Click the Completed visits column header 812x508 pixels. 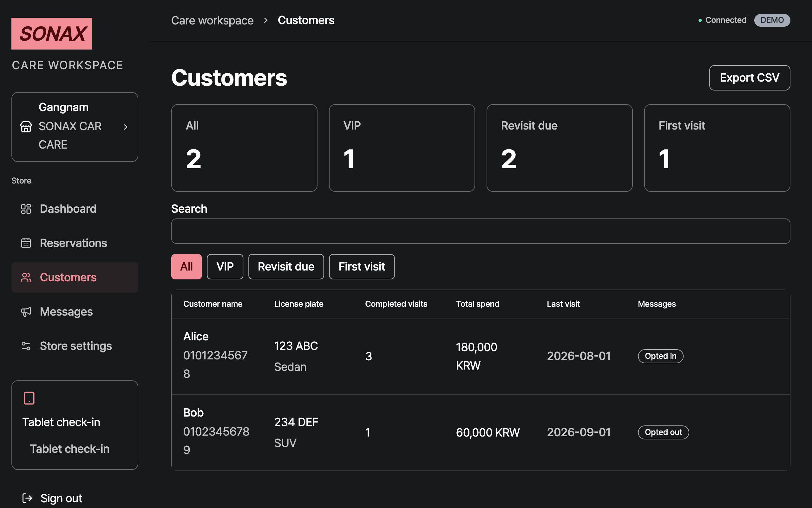[396, 304]
